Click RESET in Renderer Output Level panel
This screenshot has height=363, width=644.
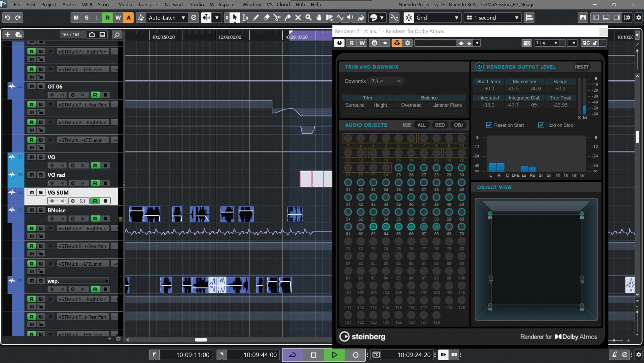coord(581,67)
